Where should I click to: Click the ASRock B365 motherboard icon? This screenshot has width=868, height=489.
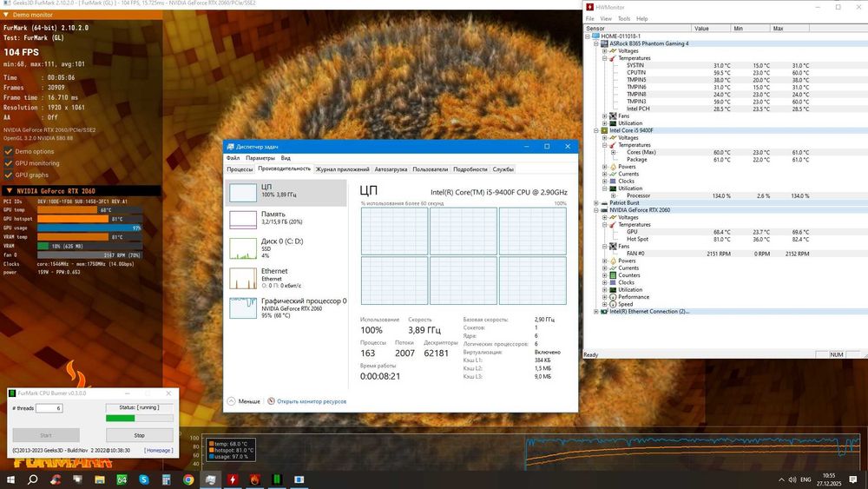click(604, 43)
